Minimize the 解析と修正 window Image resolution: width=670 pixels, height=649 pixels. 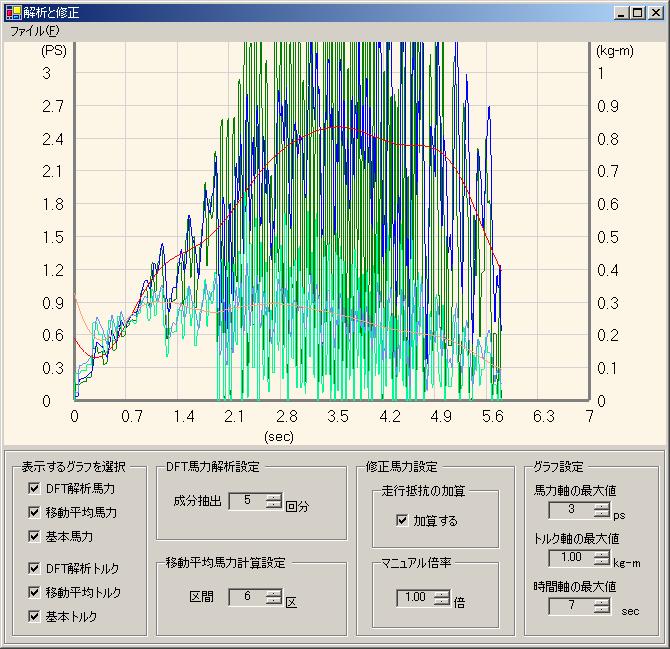pyautogui.click(x=621, y=13)
